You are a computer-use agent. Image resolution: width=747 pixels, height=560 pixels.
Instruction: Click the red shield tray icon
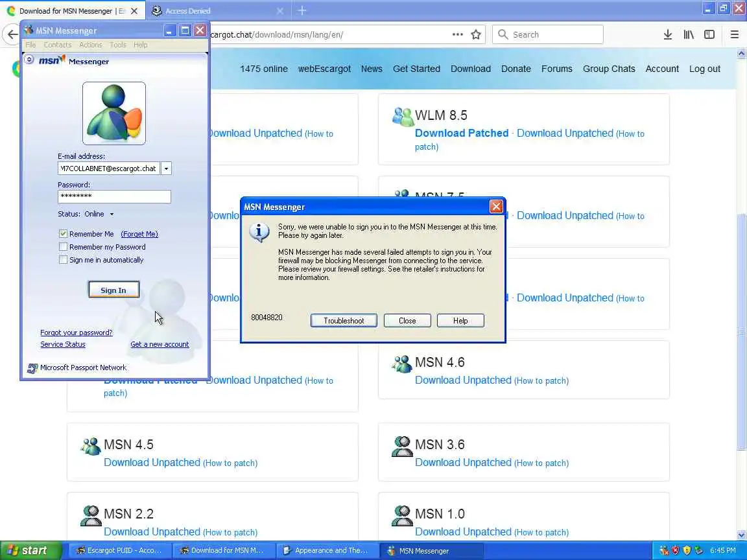click(675, 550)
